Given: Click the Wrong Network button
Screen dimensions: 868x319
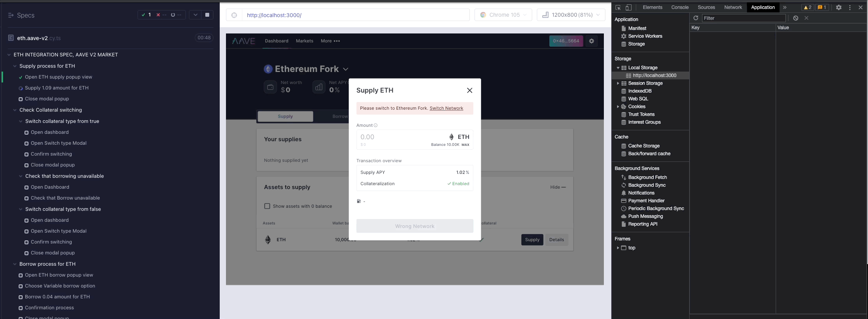Looking at the screenshot, I should (415, 226).
